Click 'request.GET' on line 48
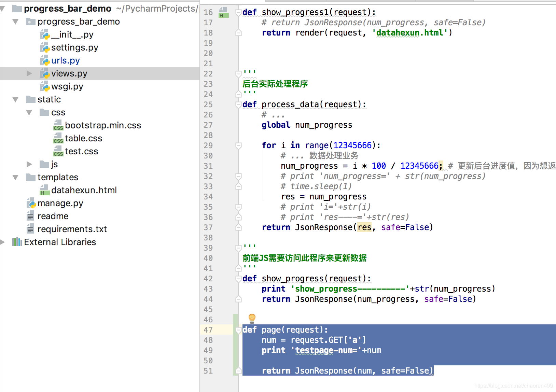Image resolution: width=556 pixels, height=392 pixels. point(317,340)
